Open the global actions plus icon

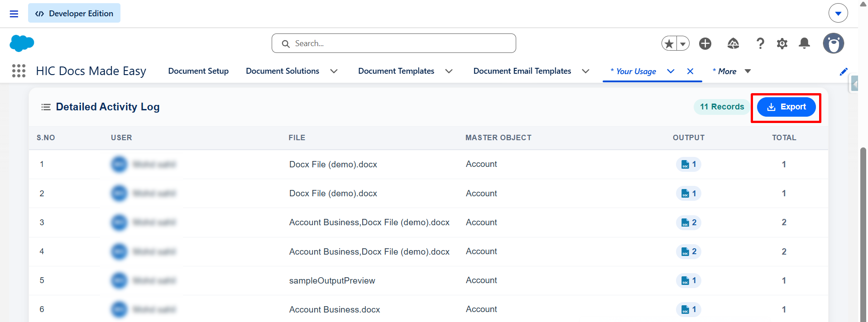[x=705, y=43]
